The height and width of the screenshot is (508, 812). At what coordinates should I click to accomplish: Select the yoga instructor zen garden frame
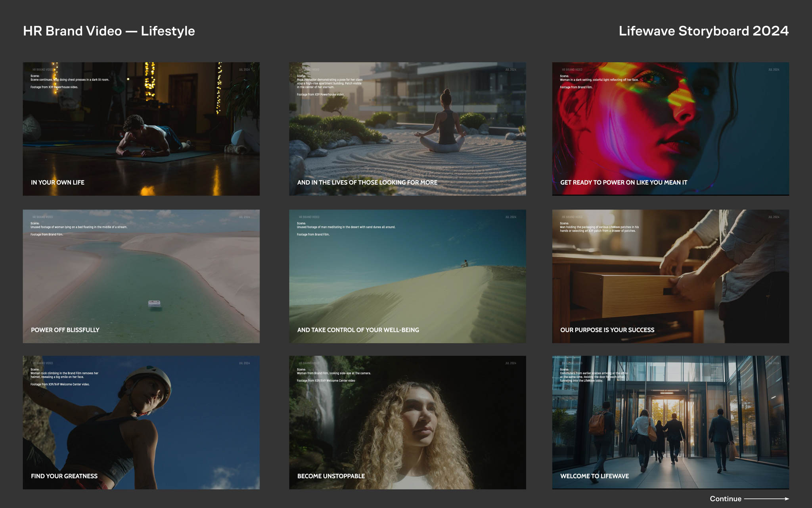point(407,129)
